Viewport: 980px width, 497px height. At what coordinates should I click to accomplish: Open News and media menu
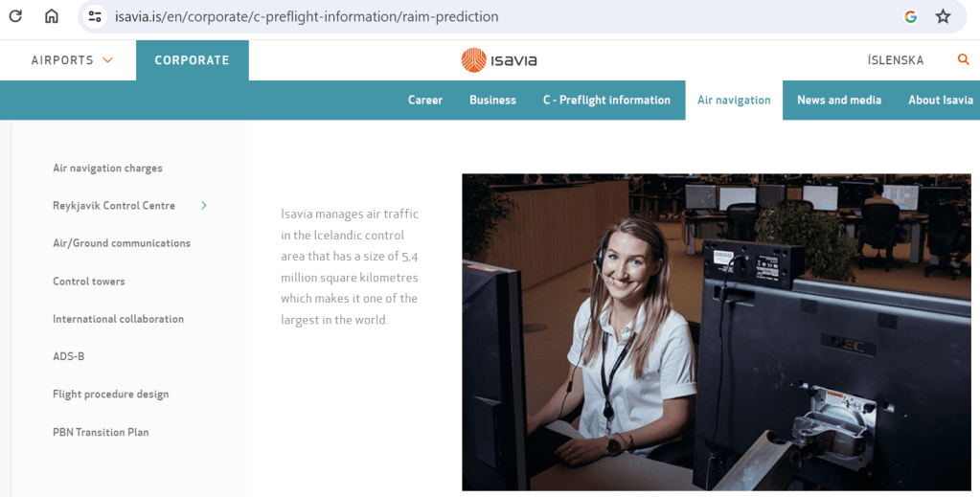click(839, 100)
